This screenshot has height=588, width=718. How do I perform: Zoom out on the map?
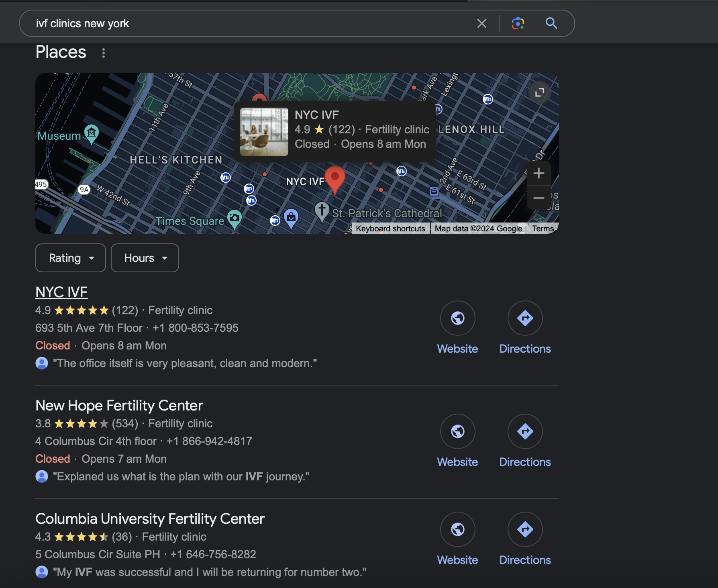tap(539, 198)
